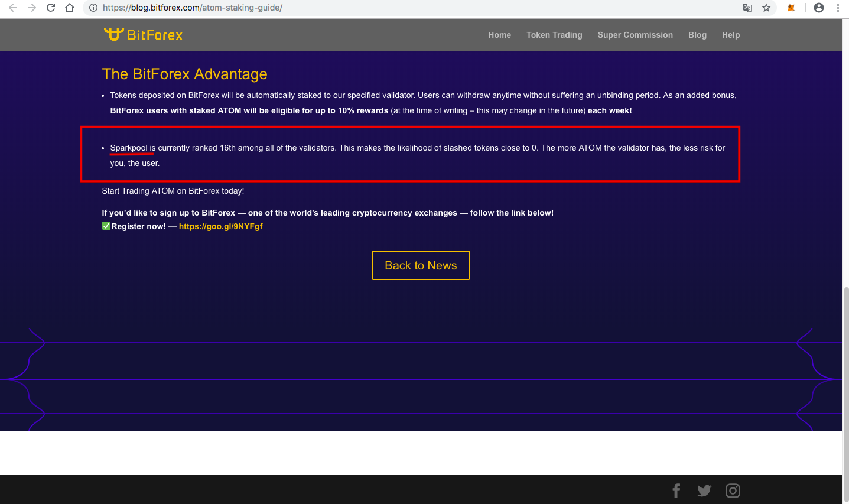Image resolution: width=849 pixels, height=504 pixels.
Task: View site information icon in address bar
Action: click(93, 8)
